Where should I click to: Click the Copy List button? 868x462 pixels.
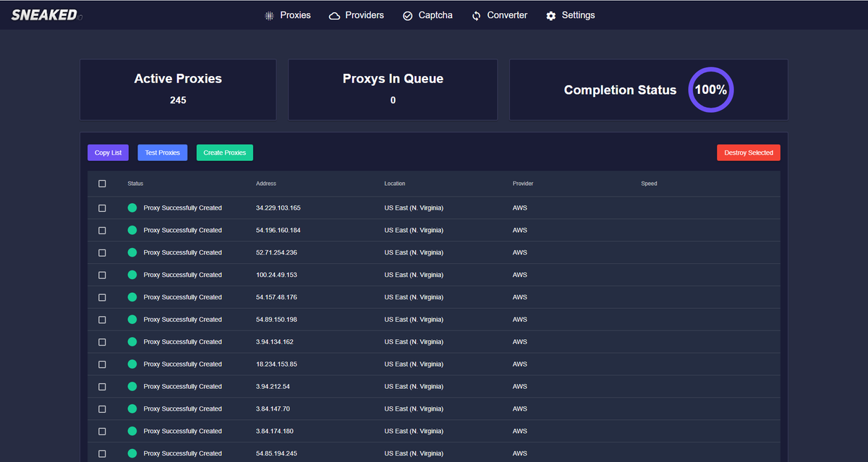point(108,153)
